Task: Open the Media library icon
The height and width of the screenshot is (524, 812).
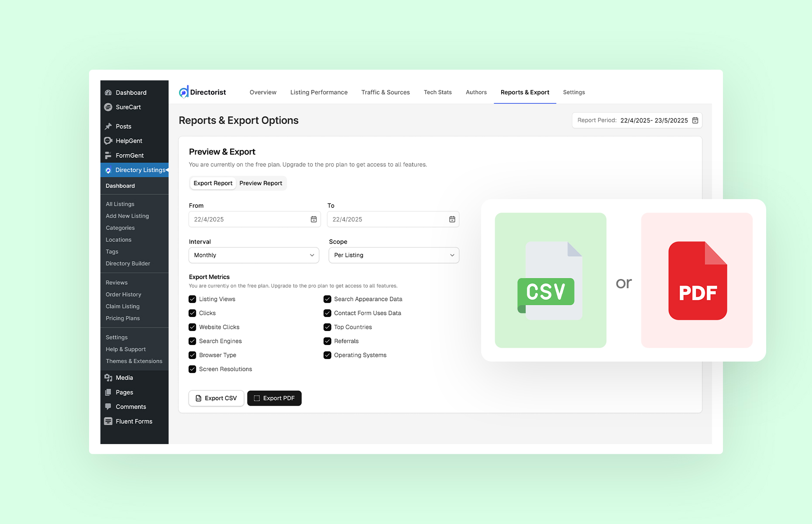Action: 108,377
